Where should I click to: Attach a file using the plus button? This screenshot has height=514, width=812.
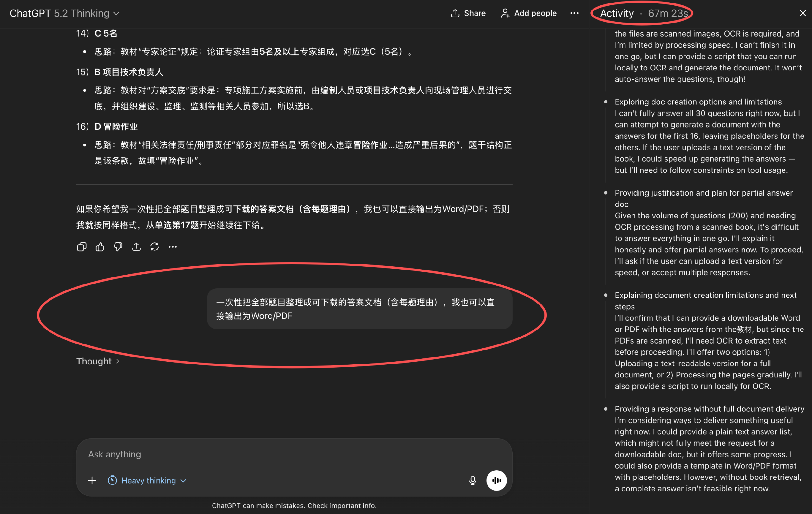point(91,480)
